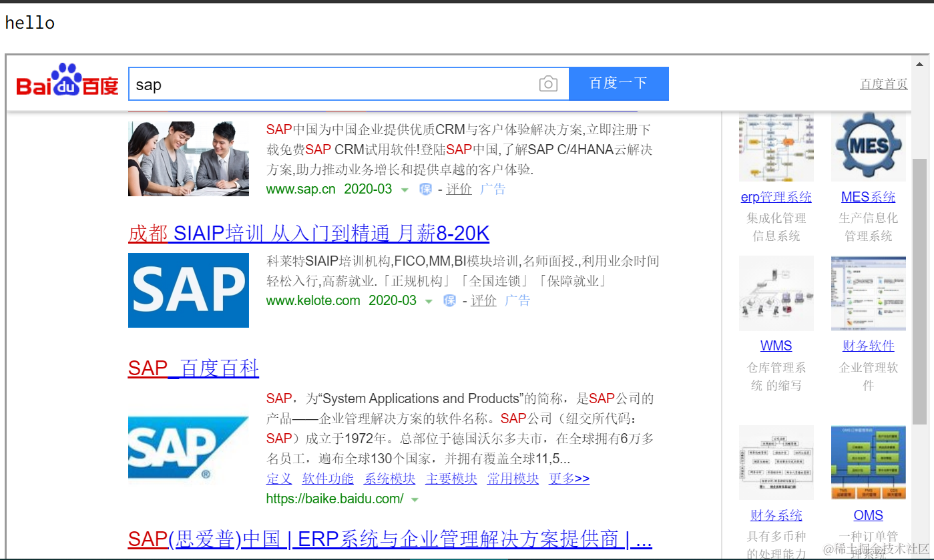Open the 系统模块 sublink
Image resolution: width=934 pixels, height=560 pixels.
[x=390, y=479]
